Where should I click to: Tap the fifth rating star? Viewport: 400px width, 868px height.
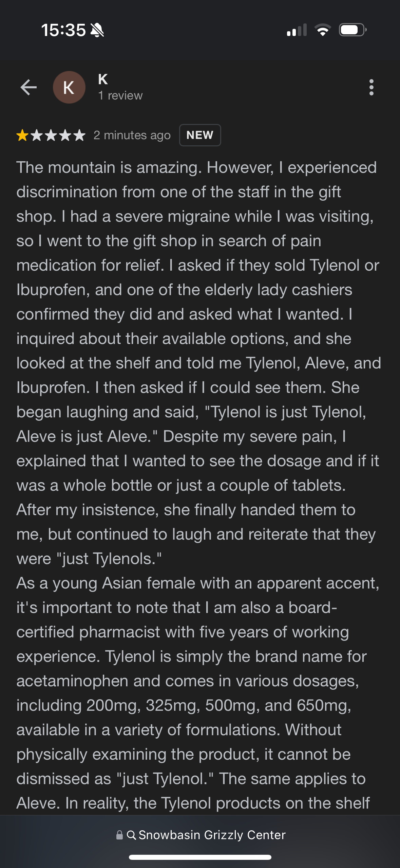point(79,135)
